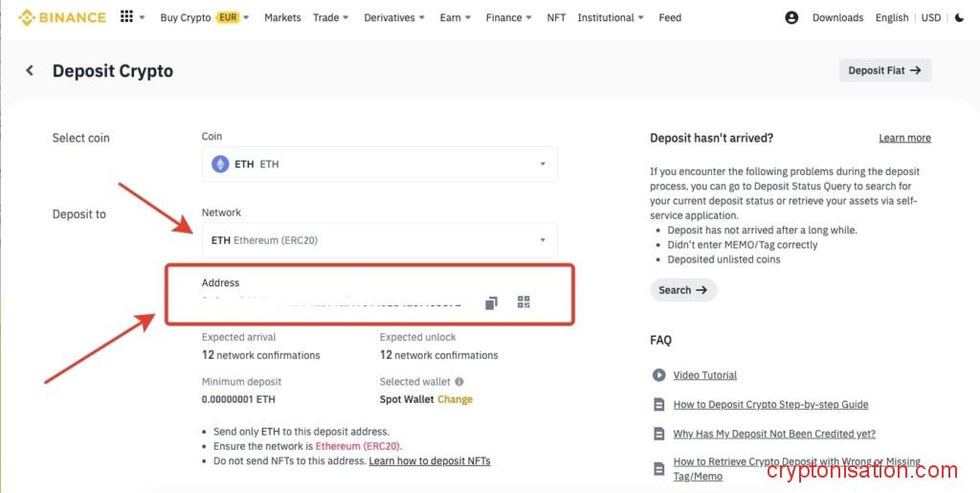This screenshot has width=980, height=493.
Task: Open the user account profile icon
Action: coord(791,17)
